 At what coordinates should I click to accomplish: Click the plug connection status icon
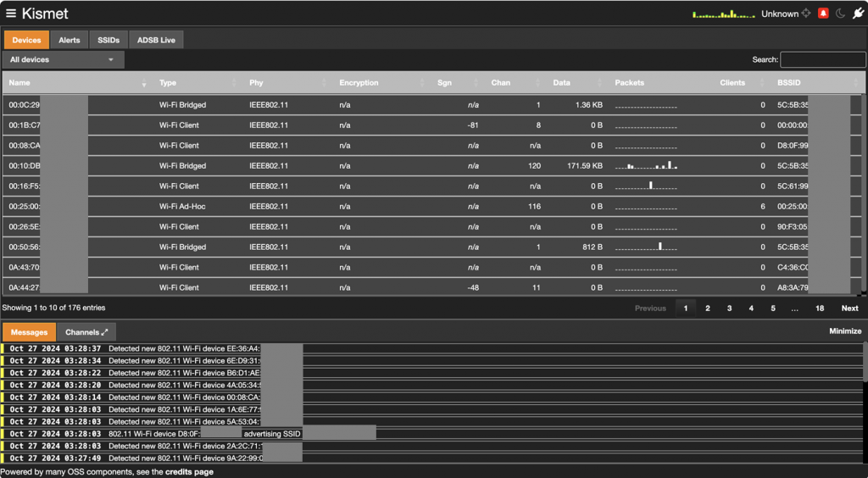pos(858,14)
